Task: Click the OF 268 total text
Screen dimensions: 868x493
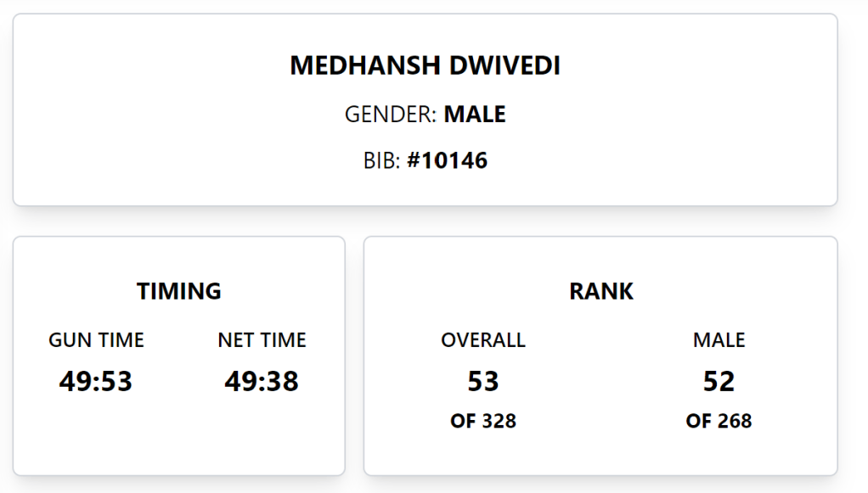Action: (x=719, y=421)
